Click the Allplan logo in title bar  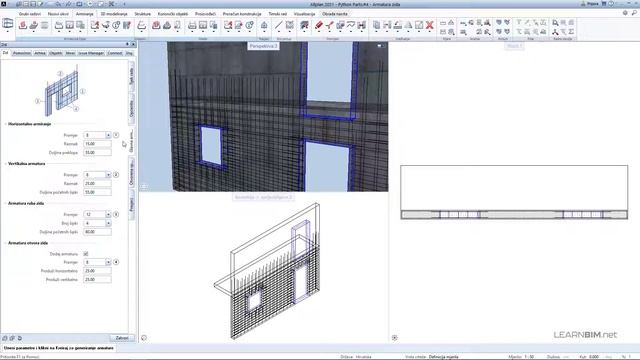point(4,4)
